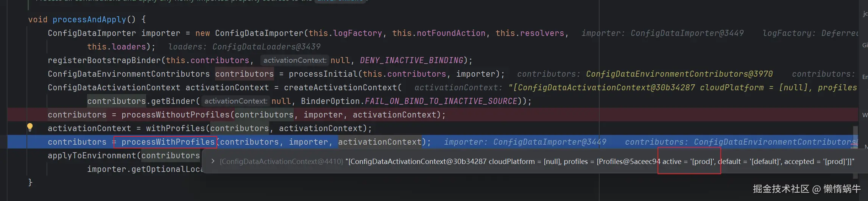Image resolution: width=868 pixels, height=201 pixels.
Task: Click this.notFoundAction argument
Action: click(x=439, y=33)
